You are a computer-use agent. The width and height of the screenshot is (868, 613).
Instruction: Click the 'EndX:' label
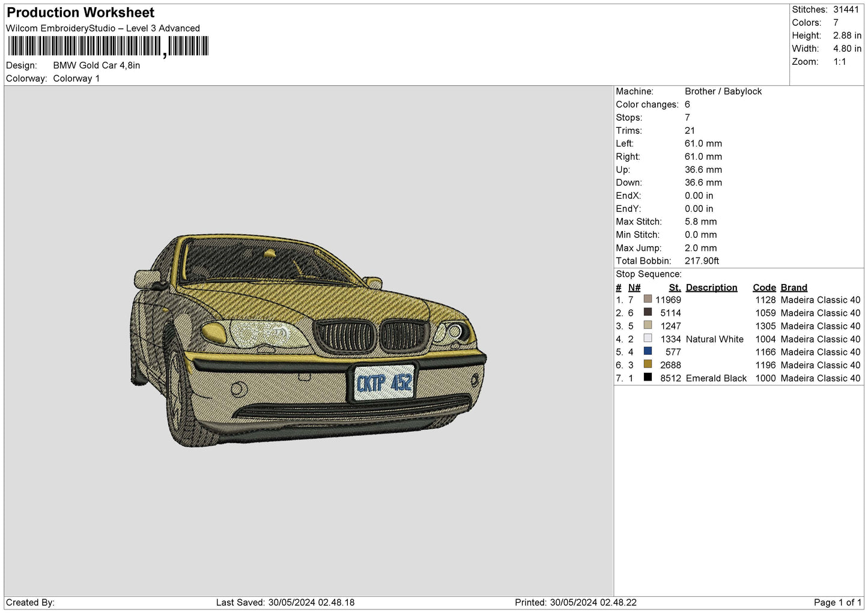coord(628,196)
